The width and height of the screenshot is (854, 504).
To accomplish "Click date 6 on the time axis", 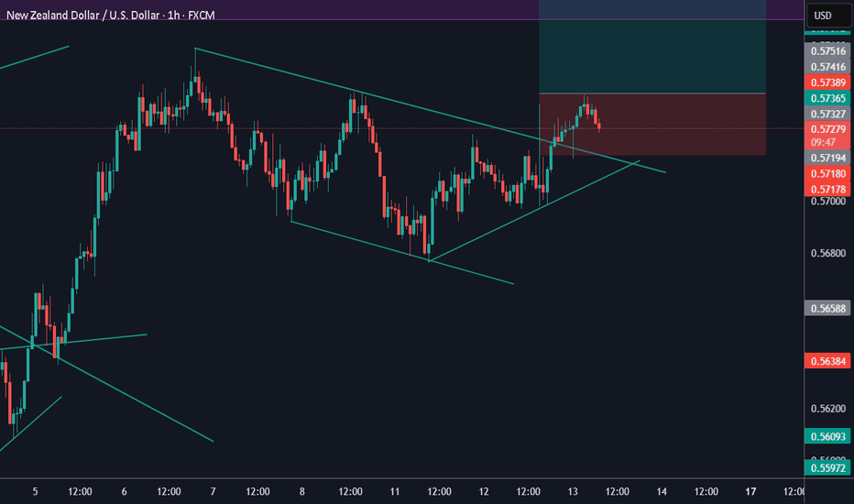I will point(125,491).
